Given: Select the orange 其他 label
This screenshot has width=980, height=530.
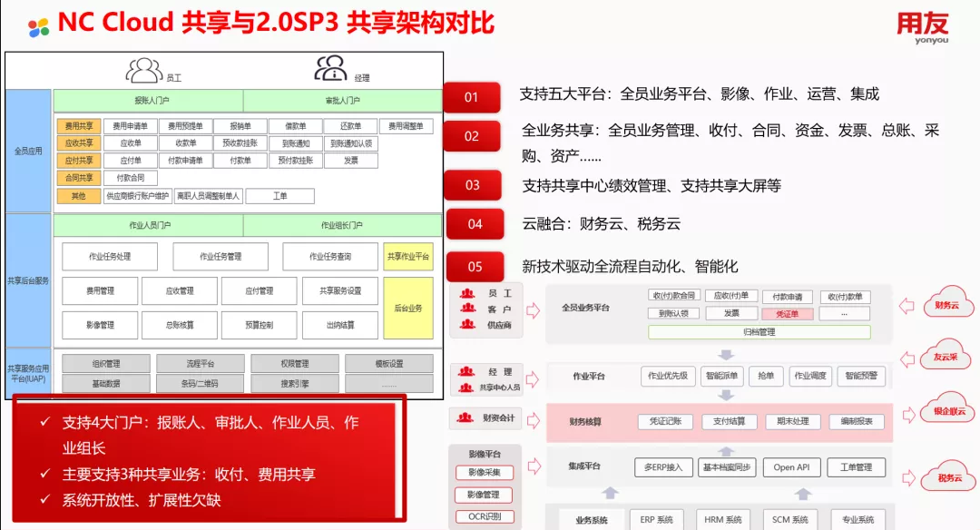Looking at the screenshot, I should click(x=79, y=196).
